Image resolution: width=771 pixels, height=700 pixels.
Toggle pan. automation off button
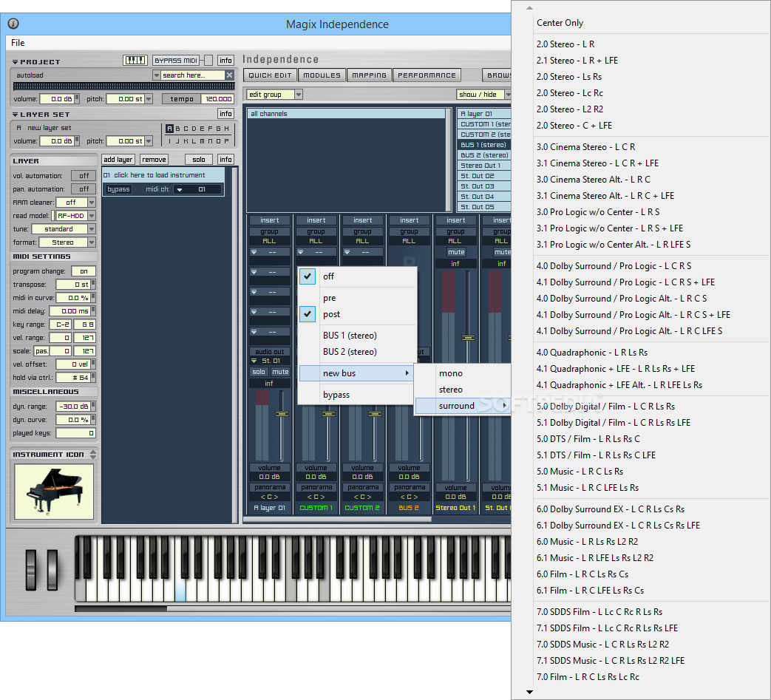click(x=84, y=188)
